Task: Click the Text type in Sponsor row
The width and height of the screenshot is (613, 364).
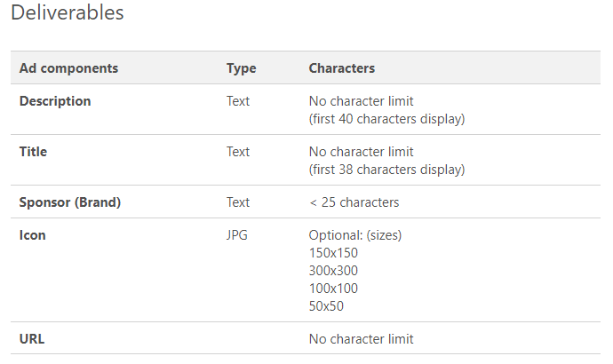Action: [x=238, y=202]
